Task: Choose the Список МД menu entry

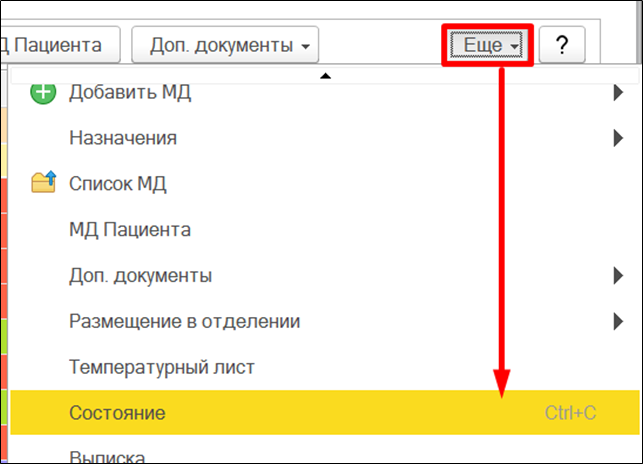Action: pyautogui.click(x=117, y=184)
